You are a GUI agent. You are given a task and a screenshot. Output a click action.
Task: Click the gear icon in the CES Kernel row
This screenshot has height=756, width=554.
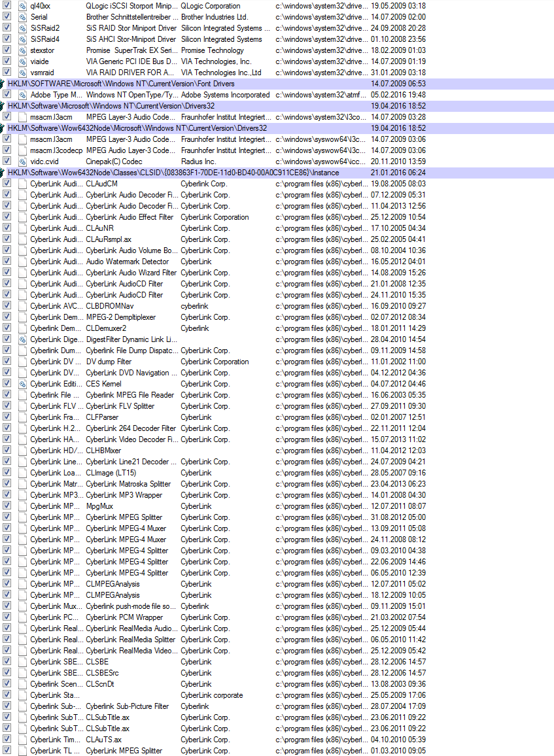pos(22,384)
